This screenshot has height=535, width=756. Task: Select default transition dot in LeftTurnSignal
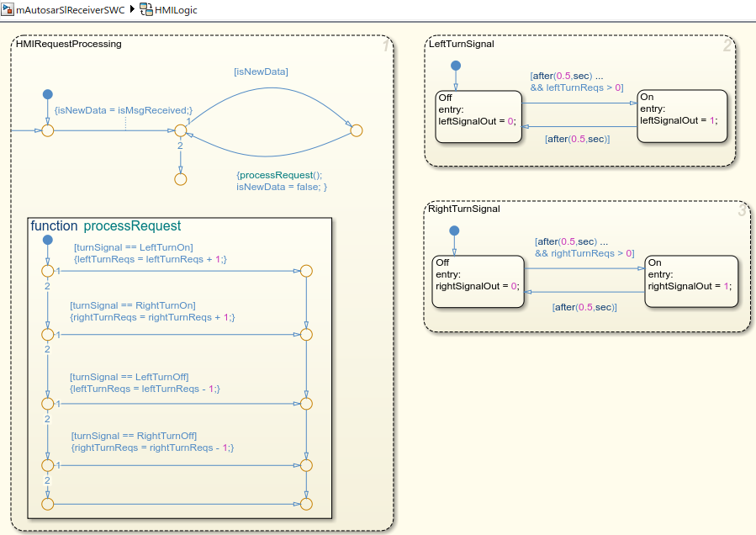click(x=455, y=65)
